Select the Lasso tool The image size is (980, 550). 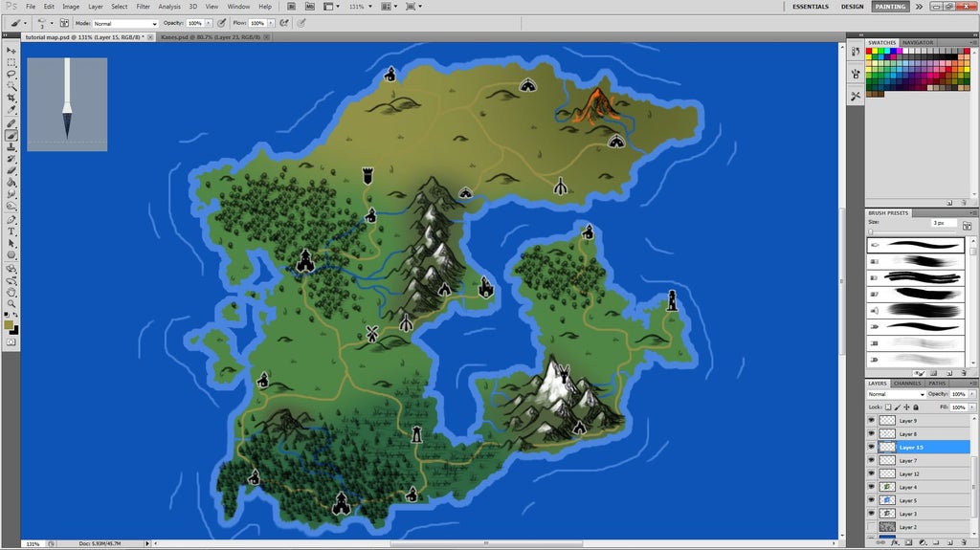click(11, 75)
